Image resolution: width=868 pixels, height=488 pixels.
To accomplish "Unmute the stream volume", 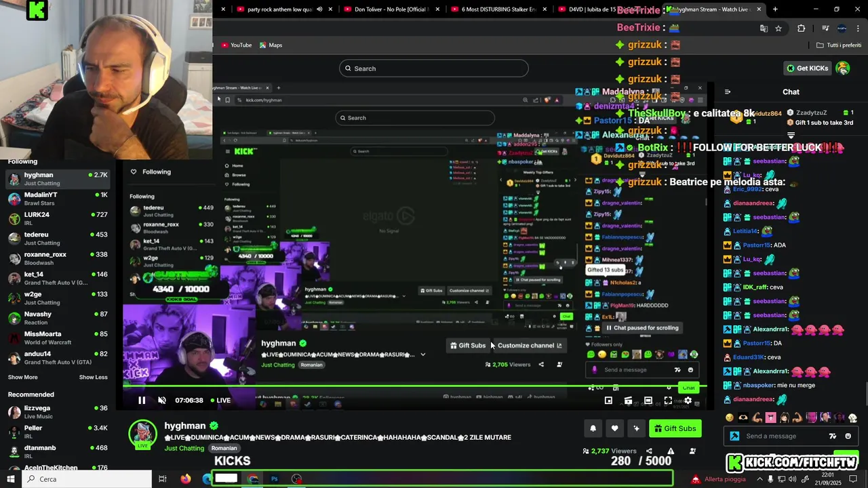I will [161, 400].
